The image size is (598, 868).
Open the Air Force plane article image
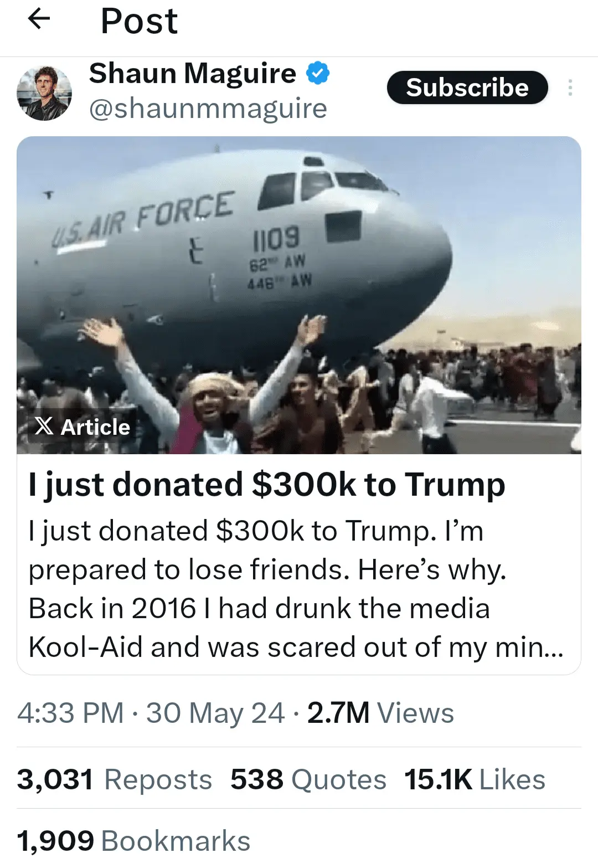click(x=299, y=277)
